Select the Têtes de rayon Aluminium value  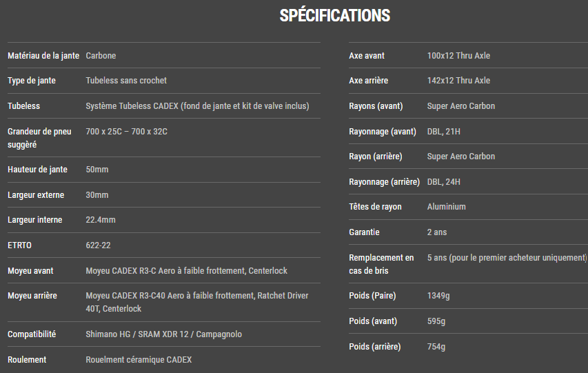pyautogui.click(x=446, y=207)
